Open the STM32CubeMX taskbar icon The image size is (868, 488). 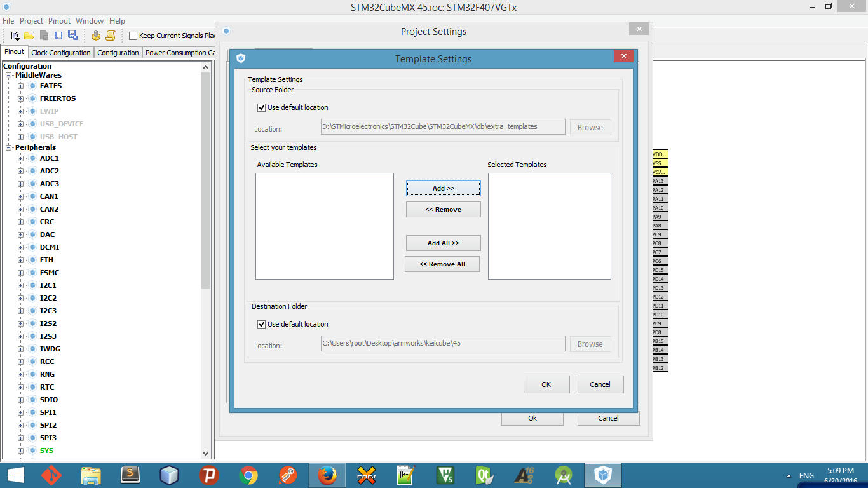pyautogui.click(x=603, y=475)
